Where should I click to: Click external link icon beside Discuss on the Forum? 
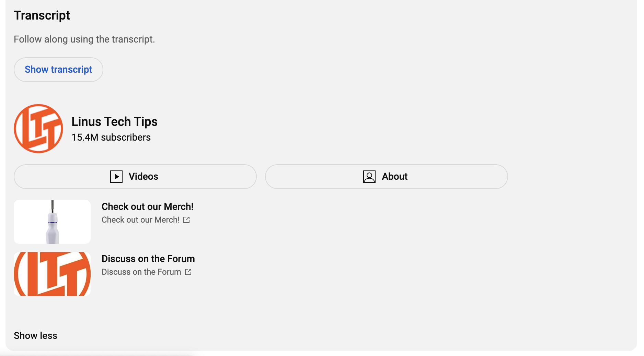[188, 272]
